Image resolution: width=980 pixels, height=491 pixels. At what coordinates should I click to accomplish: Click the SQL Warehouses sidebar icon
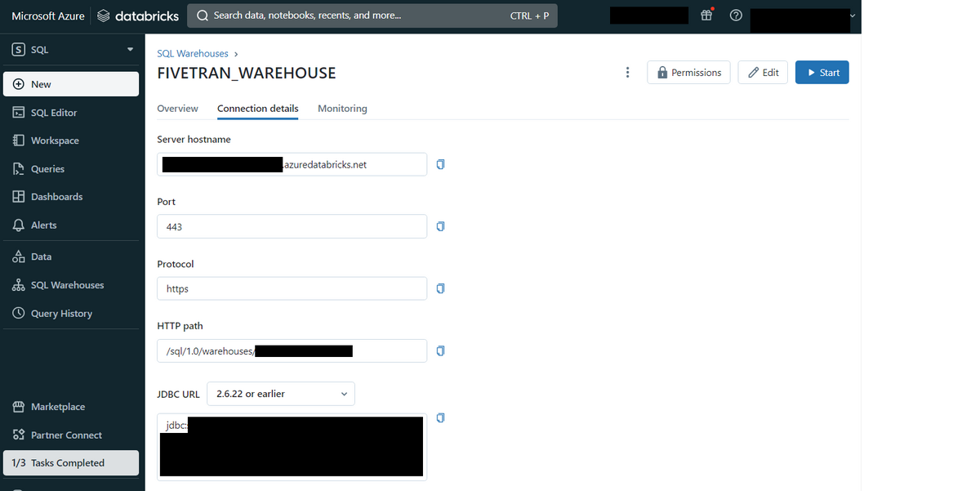(x=18, y=285)
